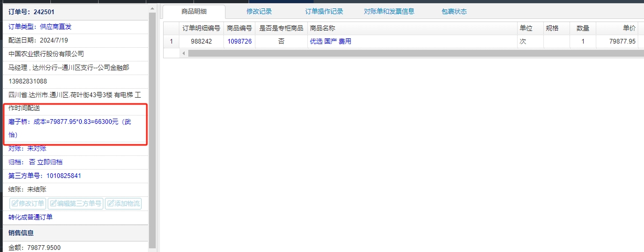Open the 对账单和发票信息 tab
The image size is (644, 252).
tap(389, 12)
